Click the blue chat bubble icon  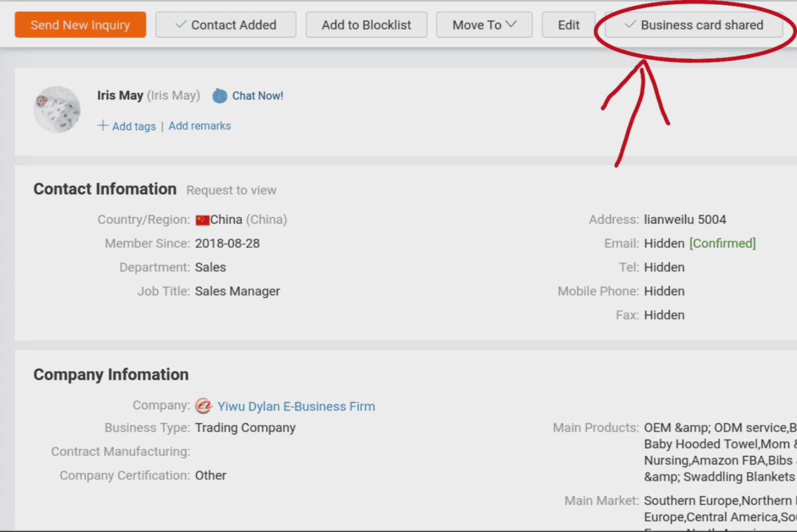220,96
